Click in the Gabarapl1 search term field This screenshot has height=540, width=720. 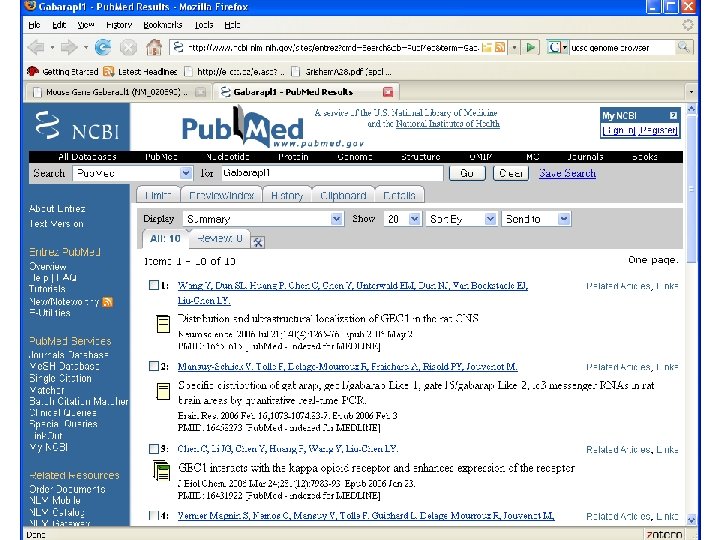[x=331, y=173]
